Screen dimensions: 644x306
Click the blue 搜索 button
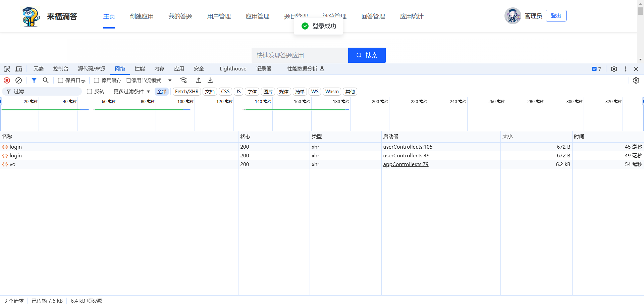click(x=367, y=55)
